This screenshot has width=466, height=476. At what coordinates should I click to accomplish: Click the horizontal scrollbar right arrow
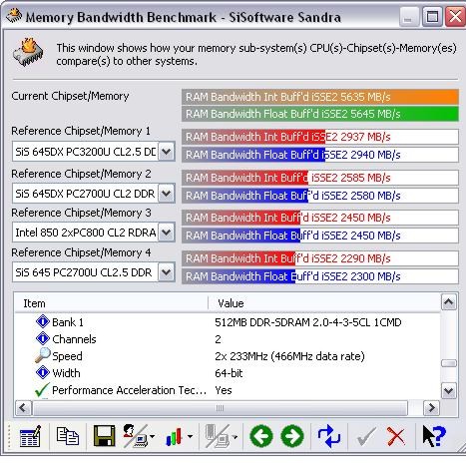pyautogui.click(x=431, y=408)
